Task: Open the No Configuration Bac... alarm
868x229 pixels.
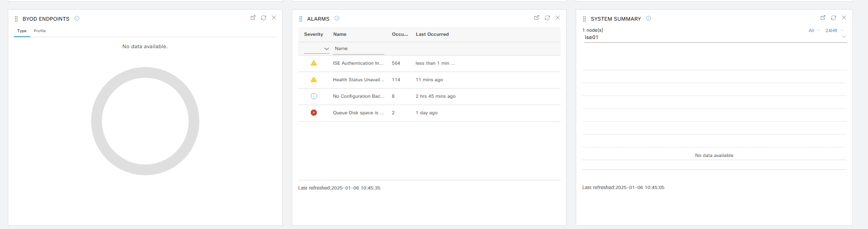Action: (359, 96)
